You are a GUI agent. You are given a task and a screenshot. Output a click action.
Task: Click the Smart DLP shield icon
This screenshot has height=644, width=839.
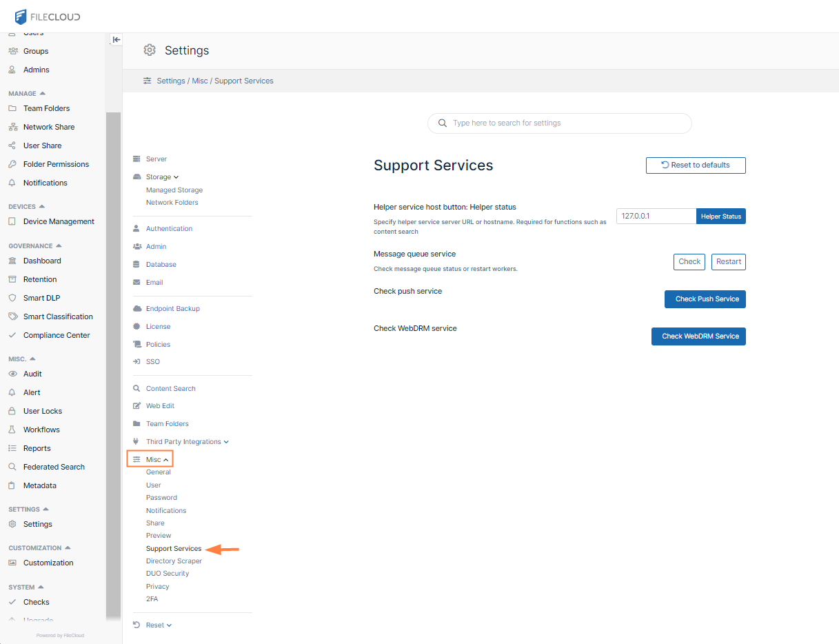(12, 298)
